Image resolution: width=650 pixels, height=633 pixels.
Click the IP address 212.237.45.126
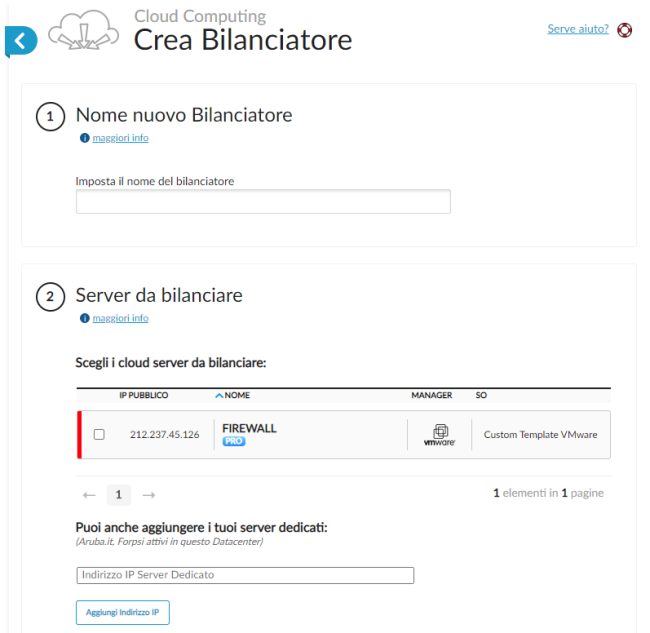pos(165,434)
